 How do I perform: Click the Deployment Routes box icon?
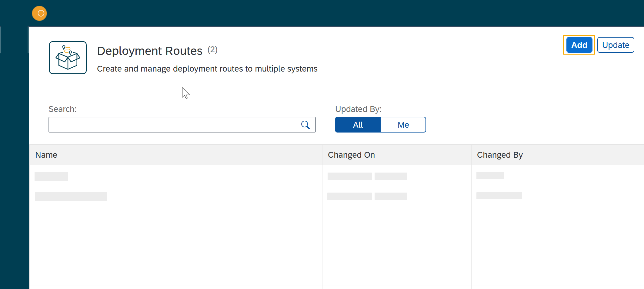(x=68, y=58)
